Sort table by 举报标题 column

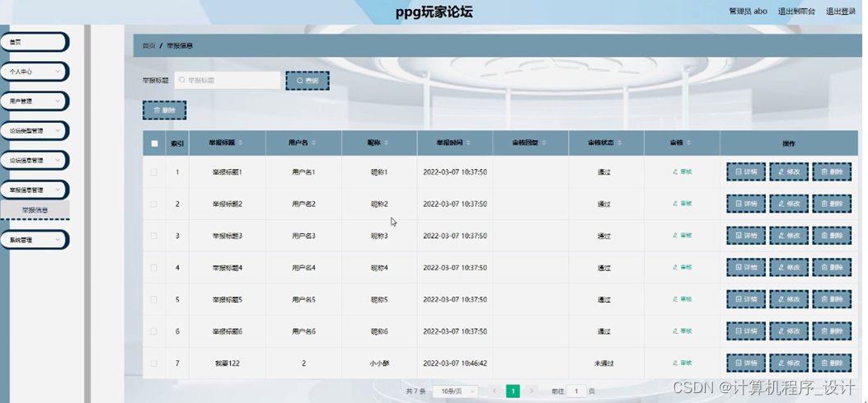point(240,143)
